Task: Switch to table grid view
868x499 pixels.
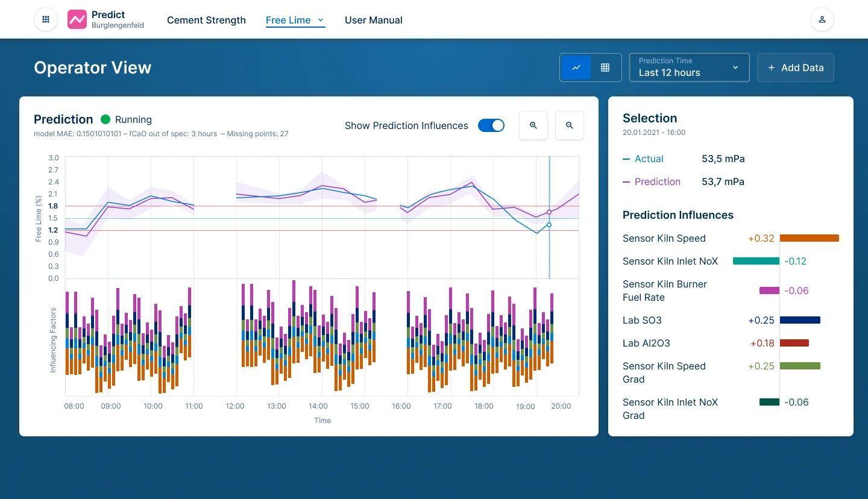Action: 605,67
